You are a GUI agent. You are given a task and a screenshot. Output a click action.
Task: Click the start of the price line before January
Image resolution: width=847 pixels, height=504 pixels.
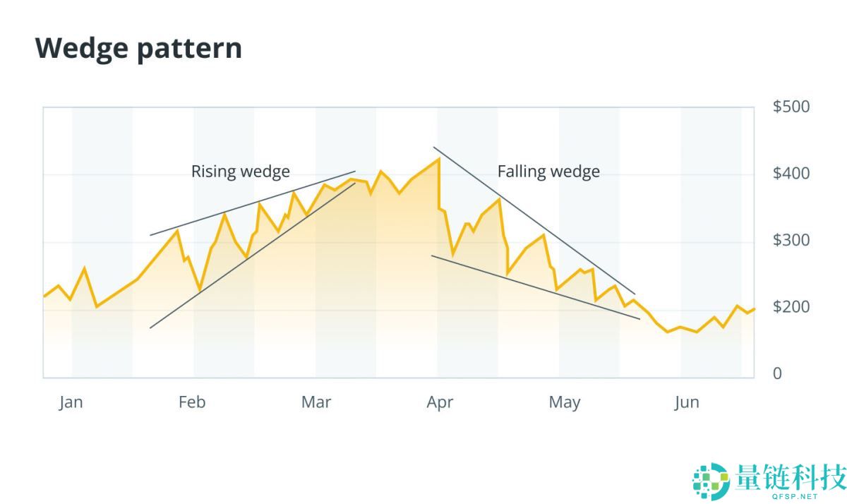click(44, 296)
